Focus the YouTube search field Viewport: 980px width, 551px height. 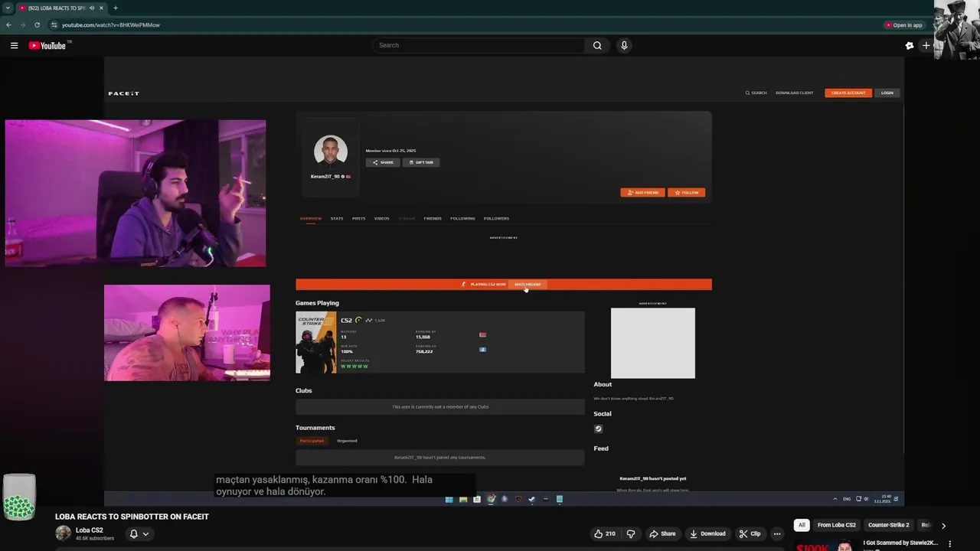480,45
